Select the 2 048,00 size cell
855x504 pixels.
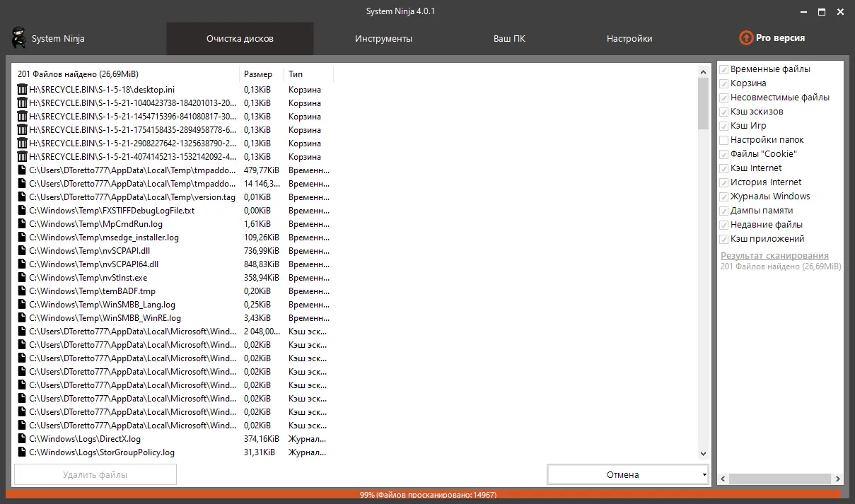click(262, 332)
